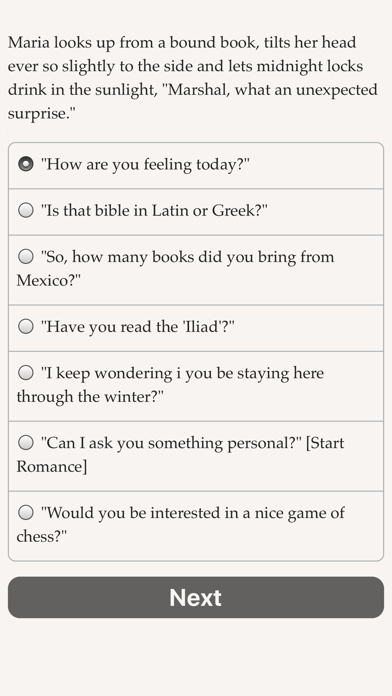This screenshot has width=392, height=696.
Task: Click the "through the winter?" continuation line
Action: tap(90, 397)
